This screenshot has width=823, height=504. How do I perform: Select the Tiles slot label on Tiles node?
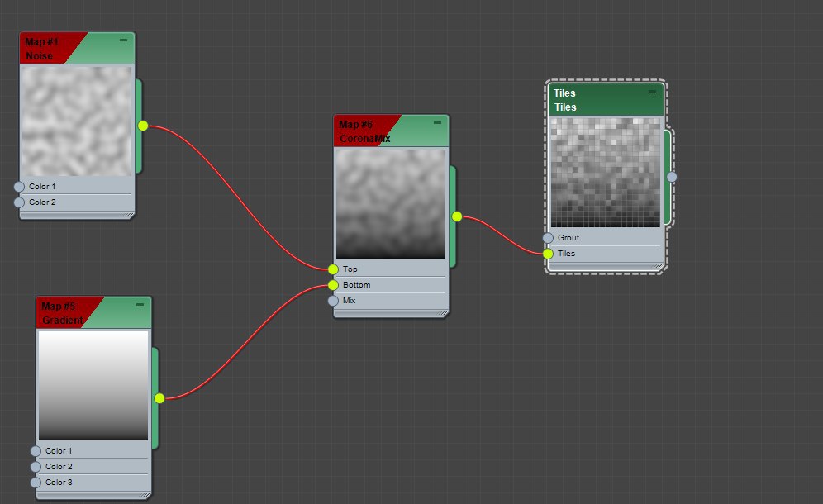[x=566, y=254]
